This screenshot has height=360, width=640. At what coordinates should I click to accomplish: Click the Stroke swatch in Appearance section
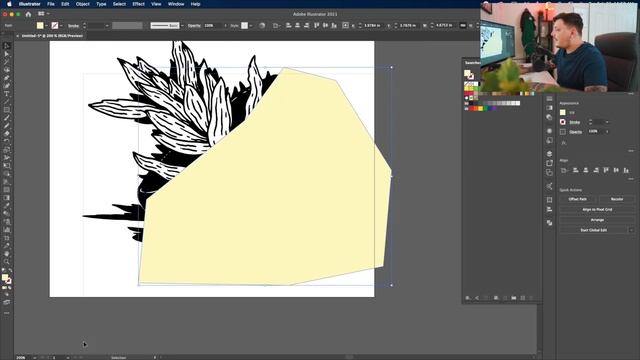tap(563, 122)
